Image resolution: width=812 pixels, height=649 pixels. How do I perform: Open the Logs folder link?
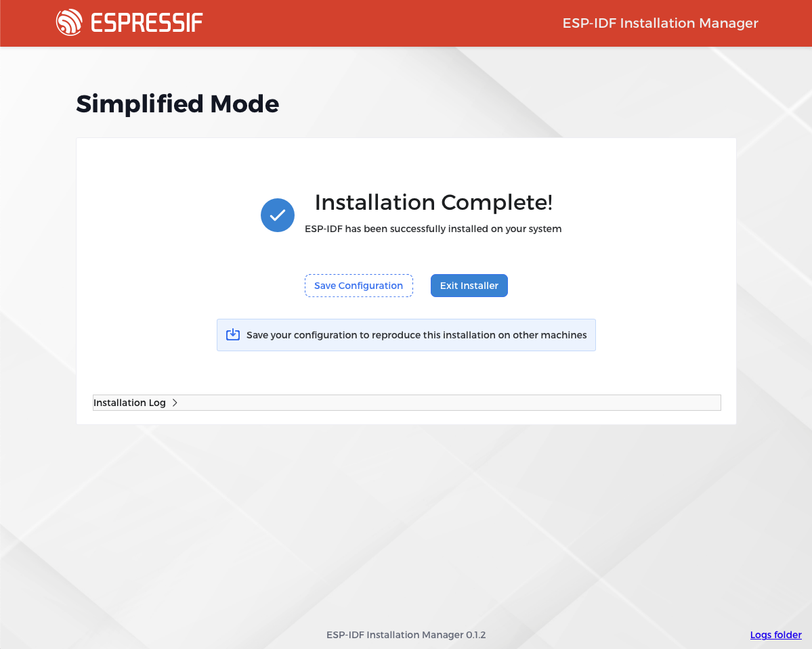[x=775, y=635]
